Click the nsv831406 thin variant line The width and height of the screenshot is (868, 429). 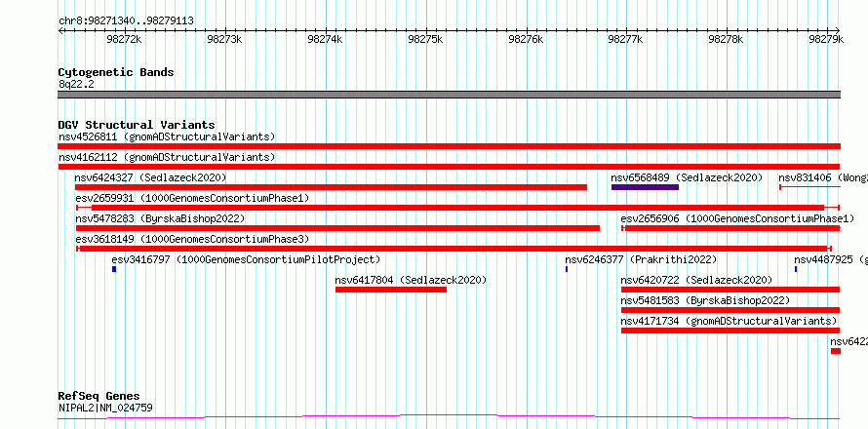(x=809, y=187)
